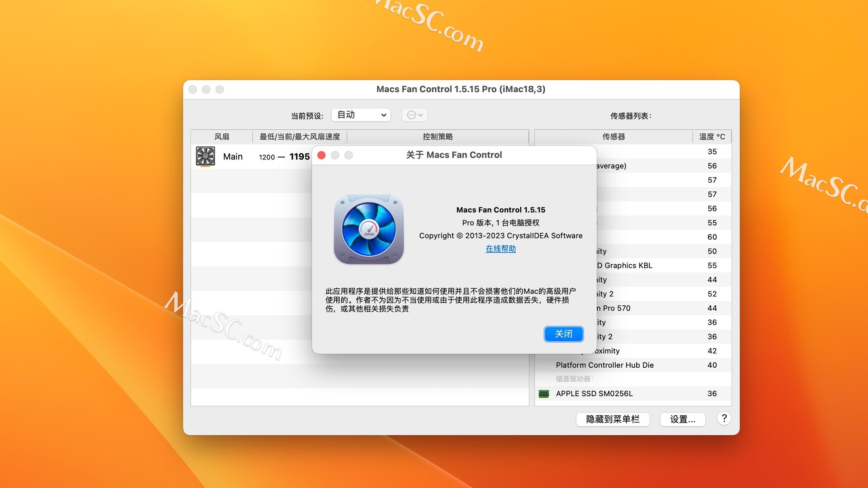The height and width of the screenshot is (488, 868).
Task: Click the 隐藏到菜单栏 button
Action: 613,419
